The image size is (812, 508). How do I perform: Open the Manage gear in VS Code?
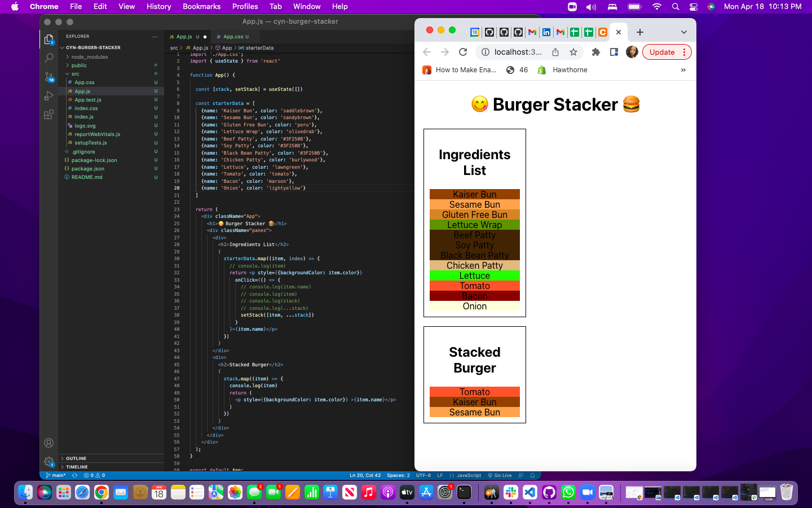[x=48, y=462]
